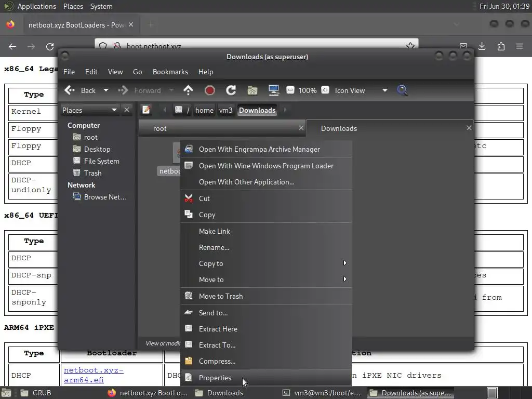Image resolution: width=532 pixels, height=399 pixels.
Task: Navigate to the vm3 path segment
Action: click(225, 110)
